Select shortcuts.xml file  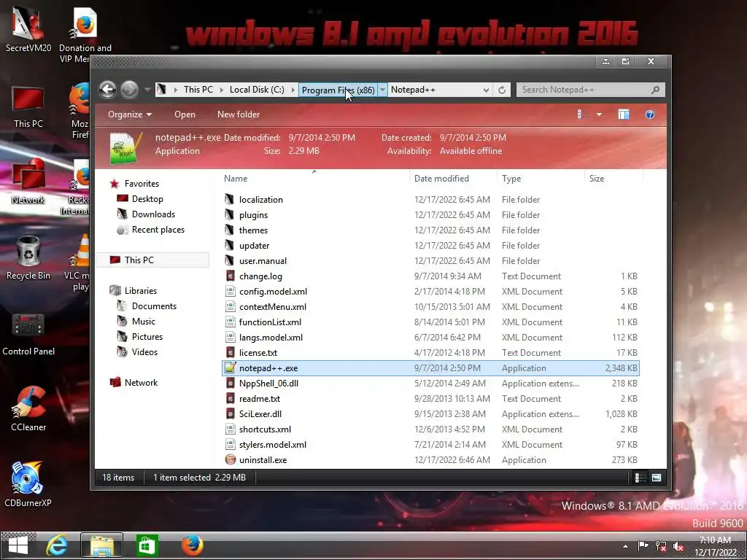[x=265, y=429]
